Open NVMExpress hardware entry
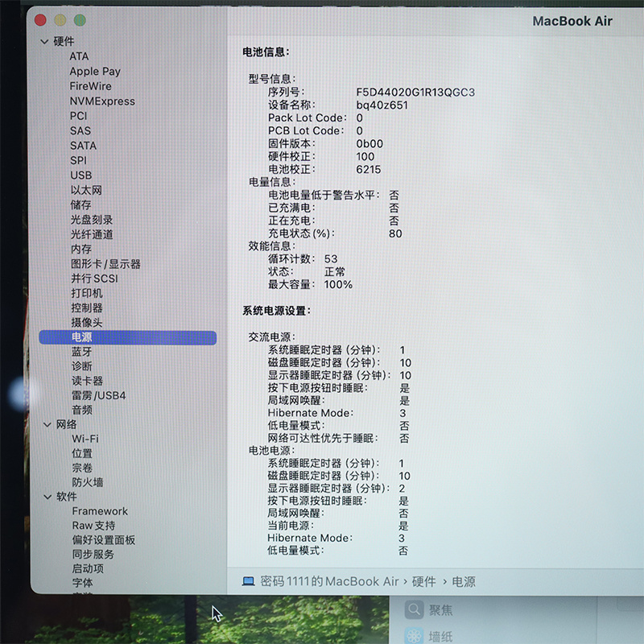Screen dimensions: 644x644 pos(102,101)
